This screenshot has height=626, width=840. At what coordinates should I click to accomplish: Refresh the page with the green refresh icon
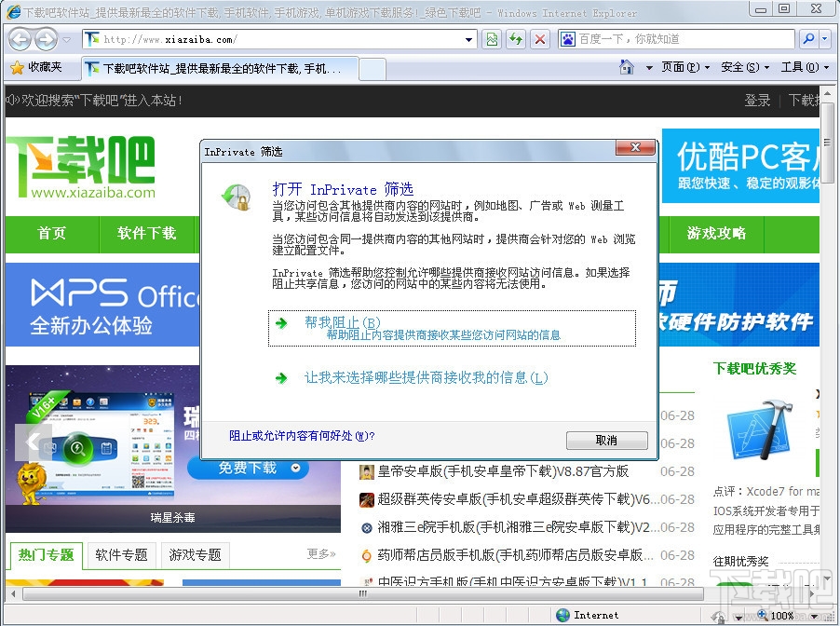tap(515, 39)
